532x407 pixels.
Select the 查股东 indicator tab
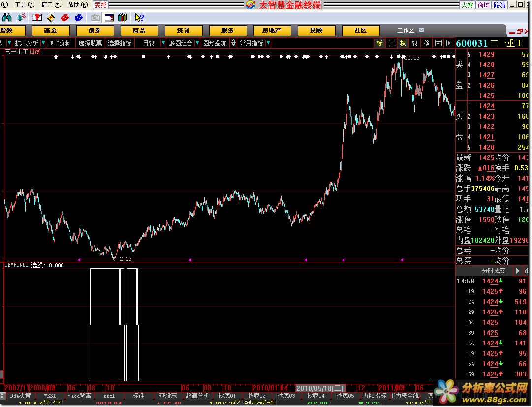click(168, 396)
